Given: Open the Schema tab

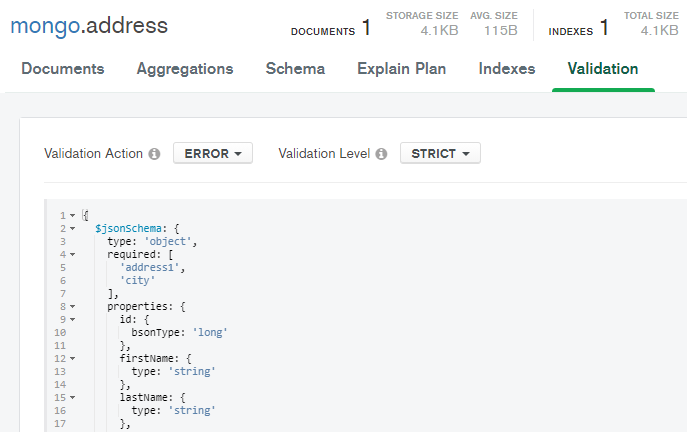Looking at the screenshot, I should coord(295,69).
